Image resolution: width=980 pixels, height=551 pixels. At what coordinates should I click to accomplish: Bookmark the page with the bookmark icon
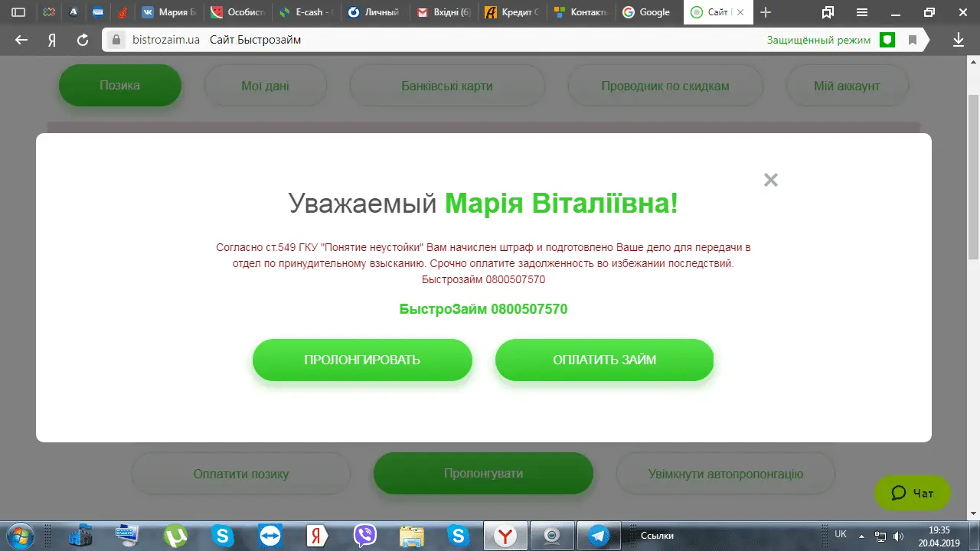pyautogui.click(x=913, y=40)
